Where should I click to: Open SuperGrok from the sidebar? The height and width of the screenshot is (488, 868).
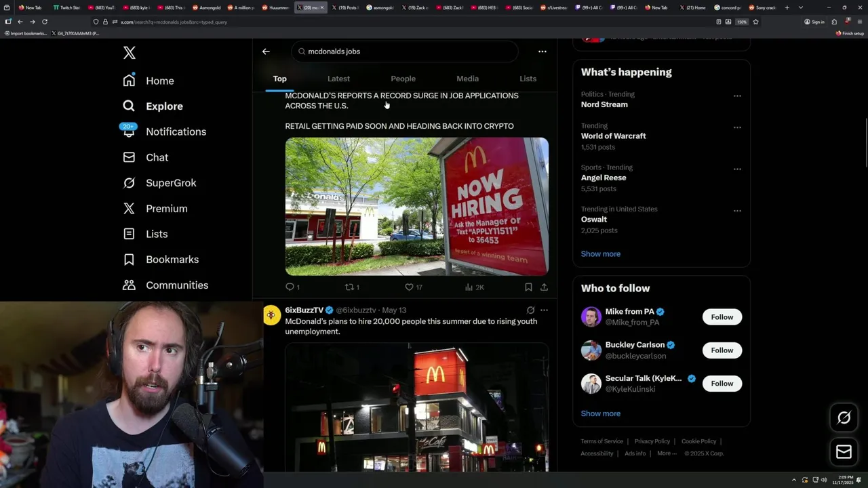159,183
